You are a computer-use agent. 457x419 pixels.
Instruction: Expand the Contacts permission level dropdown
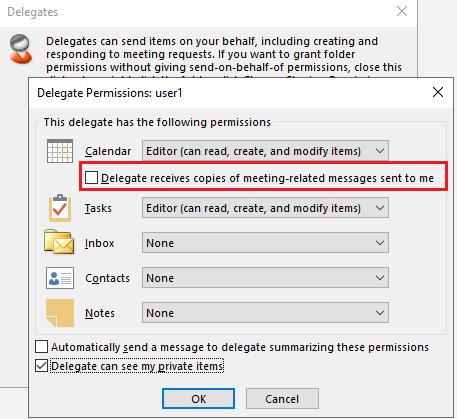pos(265,278)
